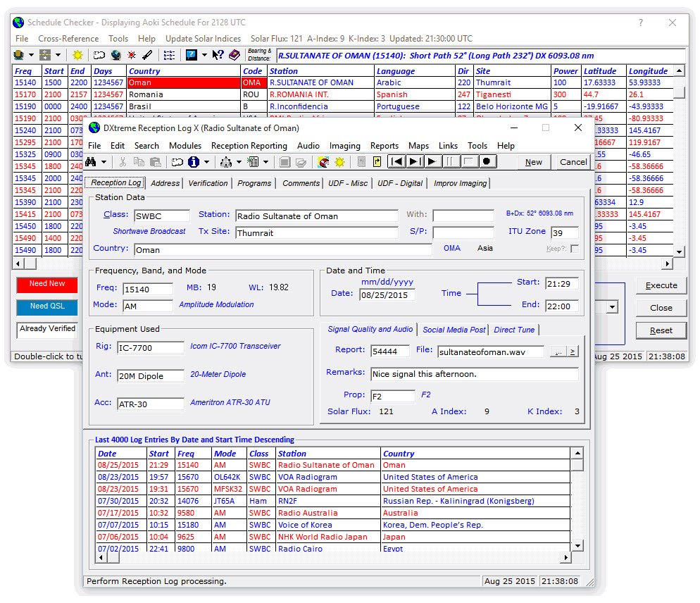This screenshot has width=700, height=603.
Task: Open the dropdown beside the grey split-arrows icon
Action: coord(58,55)
